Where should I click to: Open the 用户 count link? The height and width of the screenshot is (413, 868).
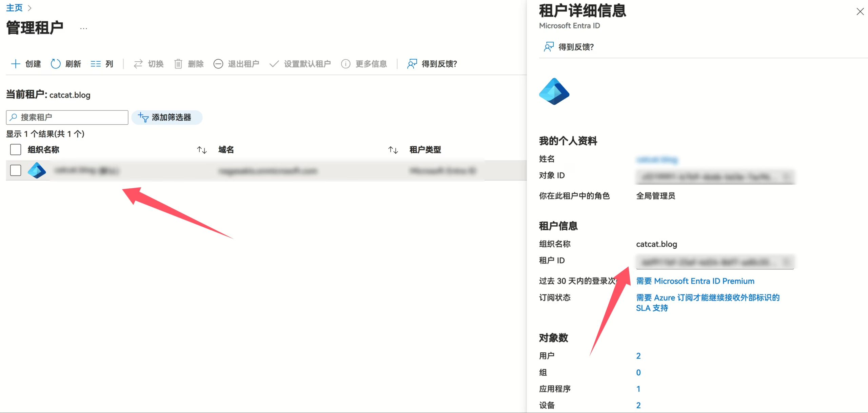point(638,356)
